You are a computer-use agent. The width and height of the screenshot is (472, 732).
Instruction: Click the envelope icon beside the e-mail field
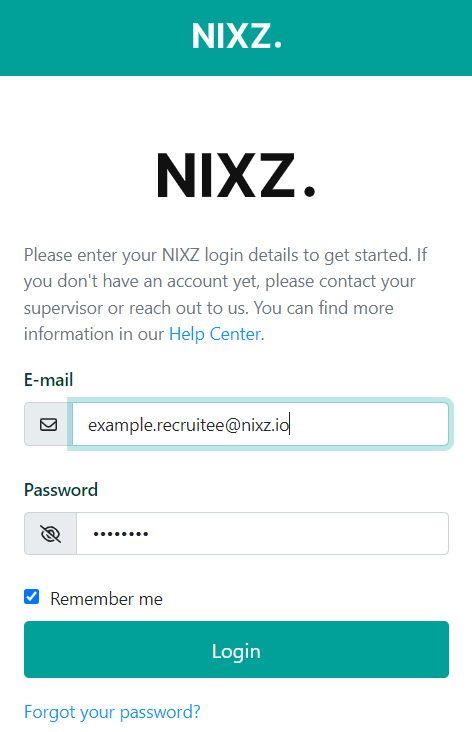pos(49,424)
